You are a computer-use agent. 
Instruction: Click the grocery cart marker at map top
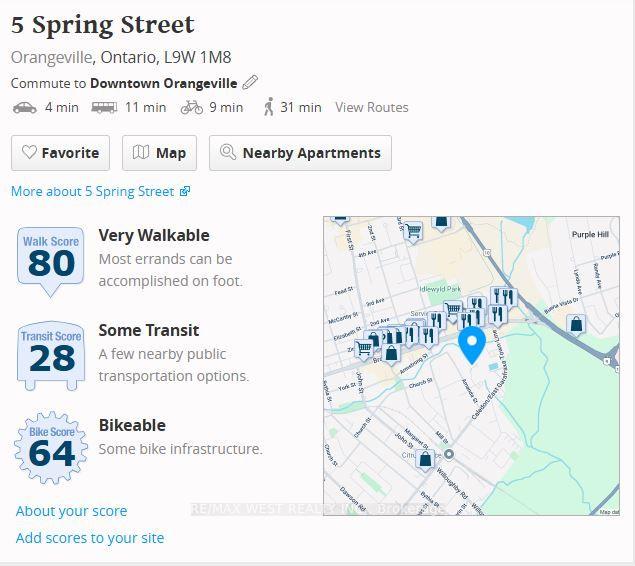pyautogui.click(x=413, y=232)
